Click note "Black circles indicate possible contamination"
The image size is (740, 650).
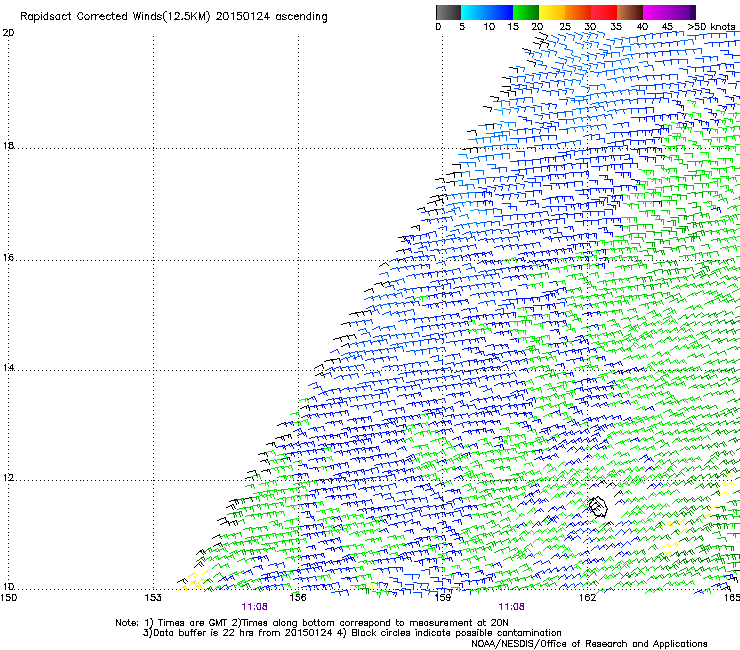[456, 633]
